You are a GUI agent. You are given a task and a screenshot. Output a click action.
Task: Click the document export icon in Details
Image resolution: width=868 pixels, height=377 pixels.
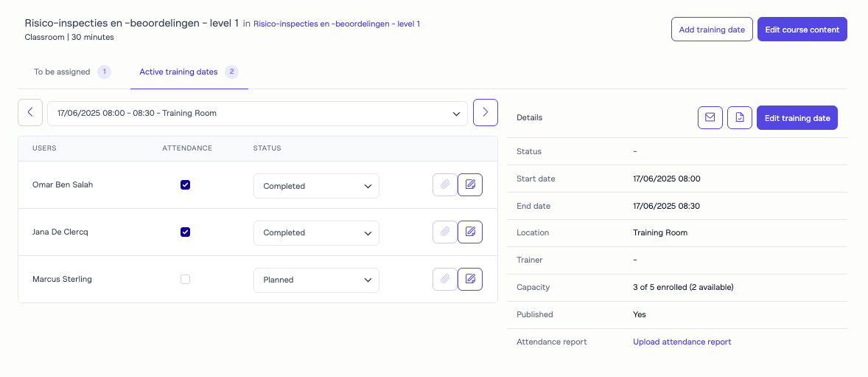pos(739,118)
